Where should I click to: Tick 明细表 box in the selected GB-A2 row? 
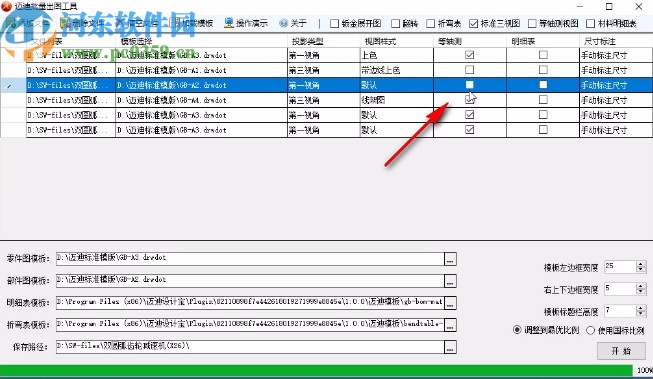543,85
